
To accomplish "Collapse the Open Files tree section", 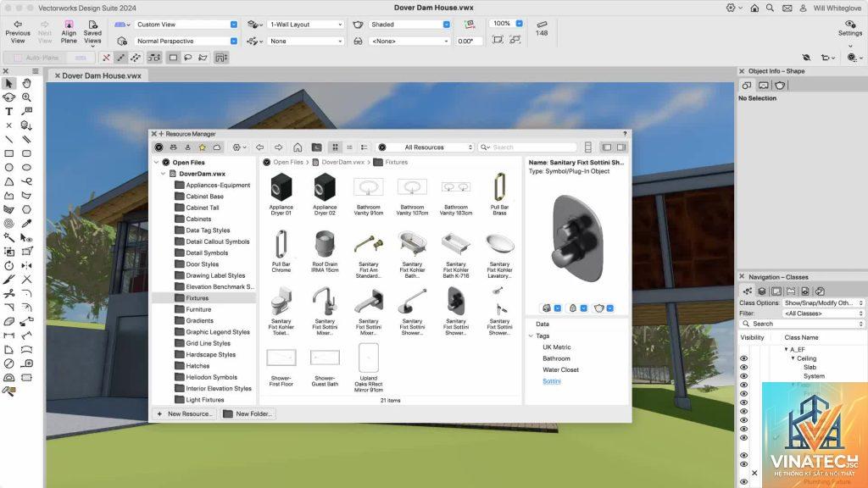I will click(157, 163).
